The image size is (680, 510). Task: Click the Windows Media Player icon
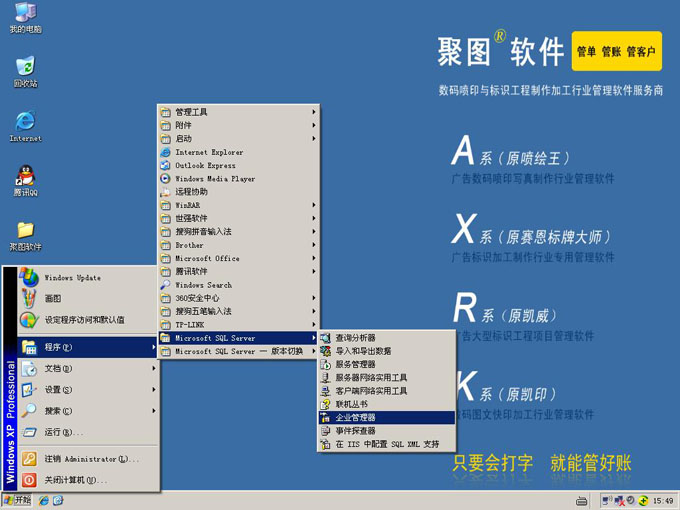[x=165, y=178]
